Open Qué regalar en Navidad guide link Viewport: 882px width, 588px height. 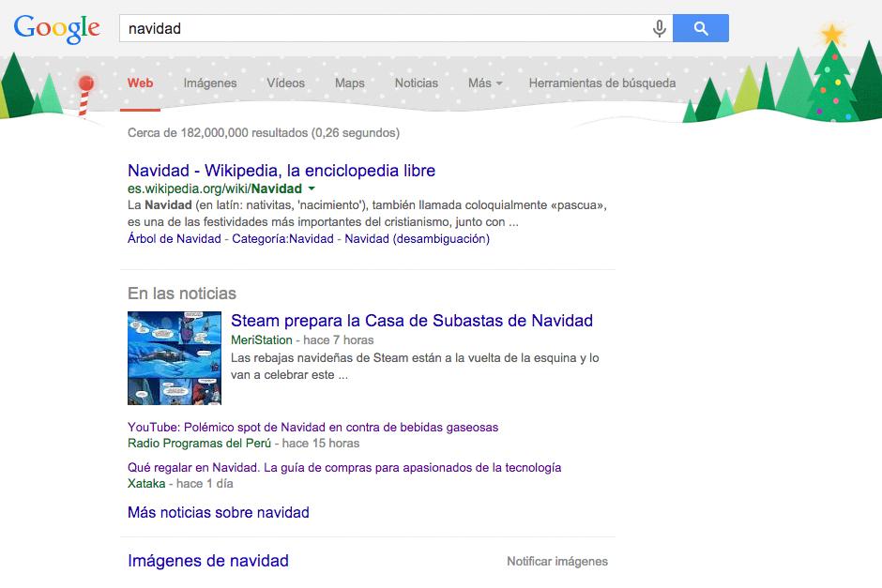coord(344,468)
